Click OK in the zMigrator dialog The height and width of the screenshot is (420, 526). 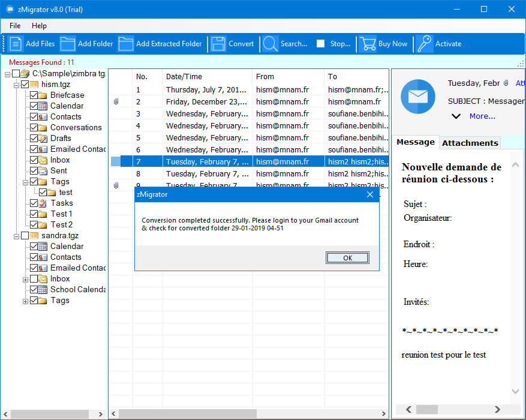347,257
